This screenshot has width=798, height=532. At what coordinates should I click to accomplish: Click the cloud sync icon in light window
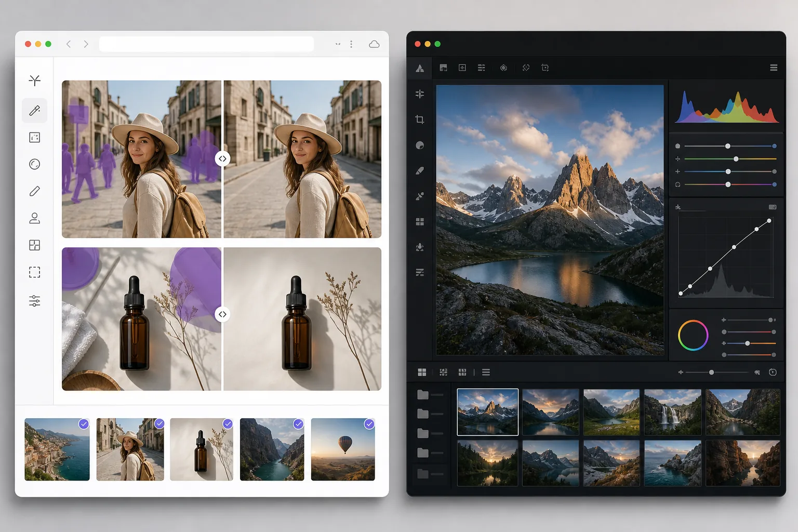374,44
